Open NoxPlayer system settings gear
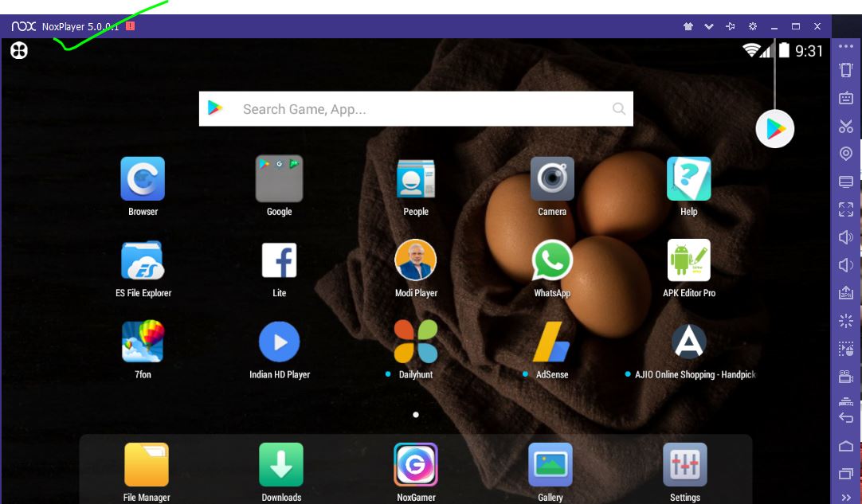The image size is (862, 504). point(753,26)
